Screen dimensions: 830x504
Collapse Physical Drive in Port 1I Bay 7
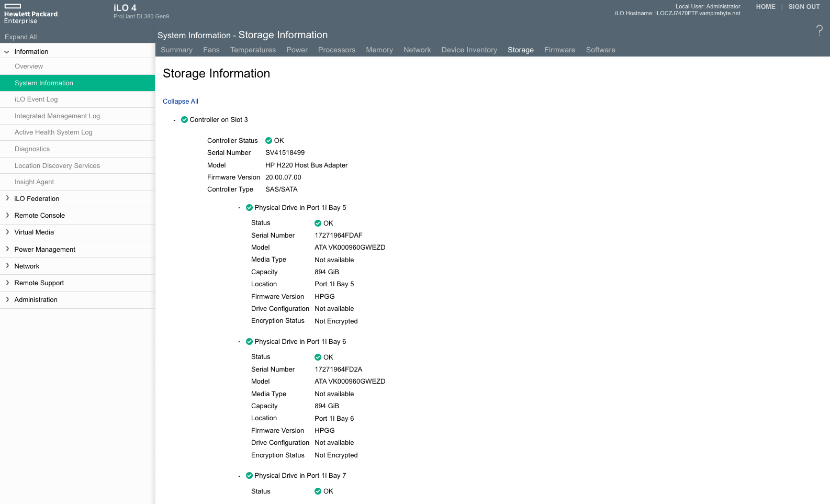[x=239, y=476]
